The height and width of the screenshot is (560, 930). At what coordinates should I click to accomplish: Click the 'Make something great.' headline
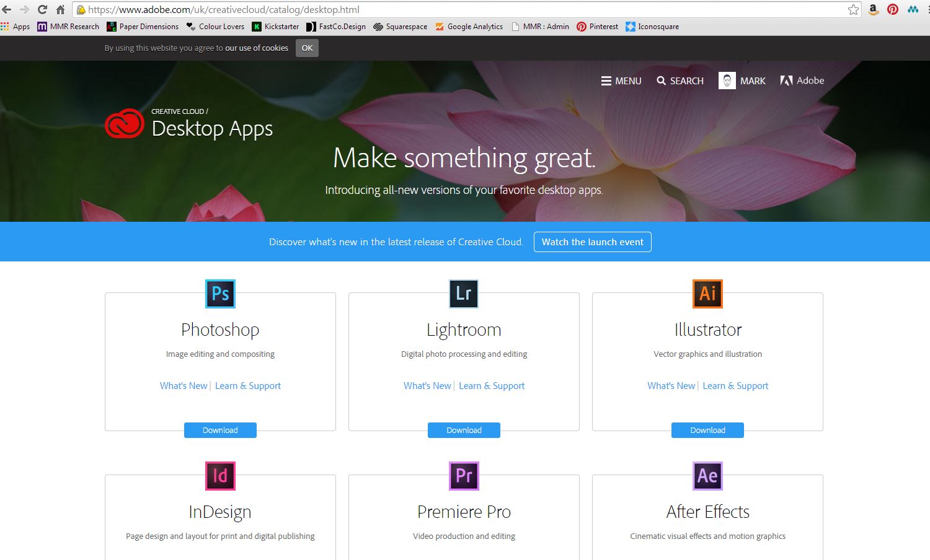(464, 158)
